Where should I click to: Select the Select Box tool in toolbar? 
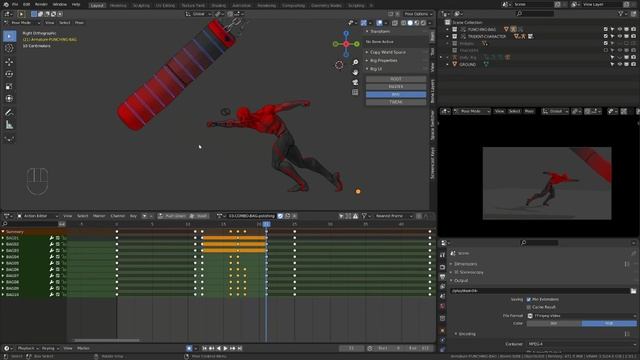9,36
